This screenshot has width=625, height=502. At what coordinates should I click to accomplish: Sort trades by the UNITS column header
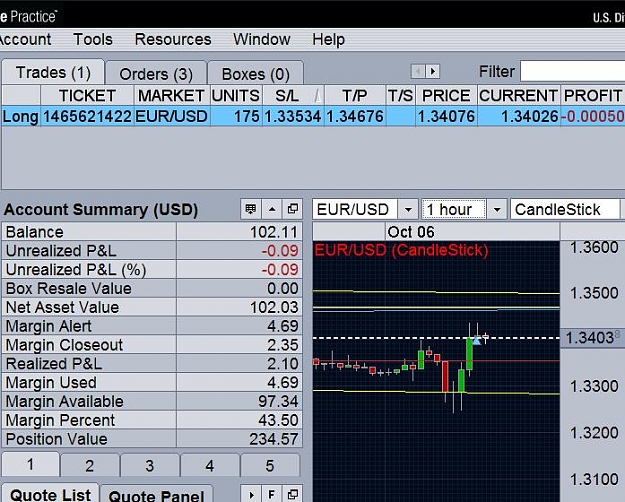[x=236, y=96]
